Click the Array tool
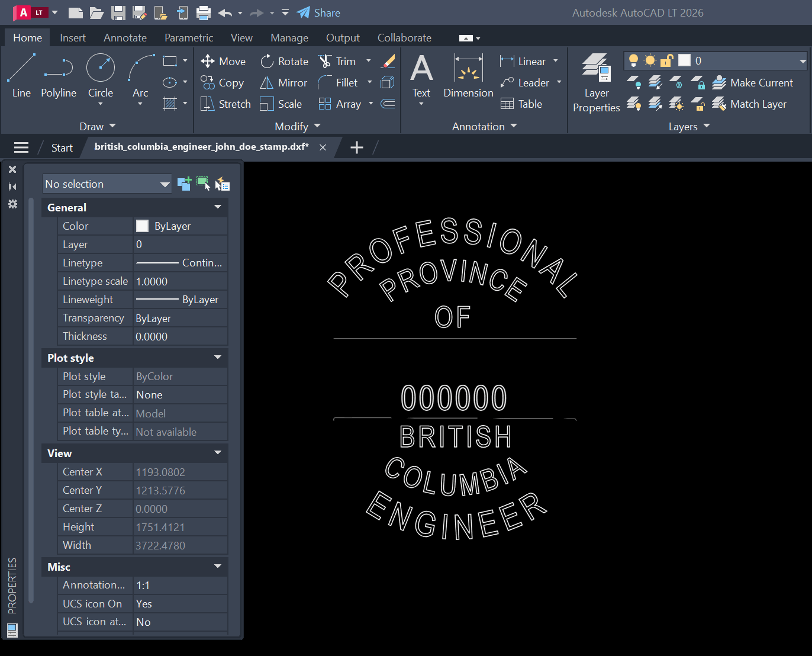This screenshot has height=656, width=812. 340,104
